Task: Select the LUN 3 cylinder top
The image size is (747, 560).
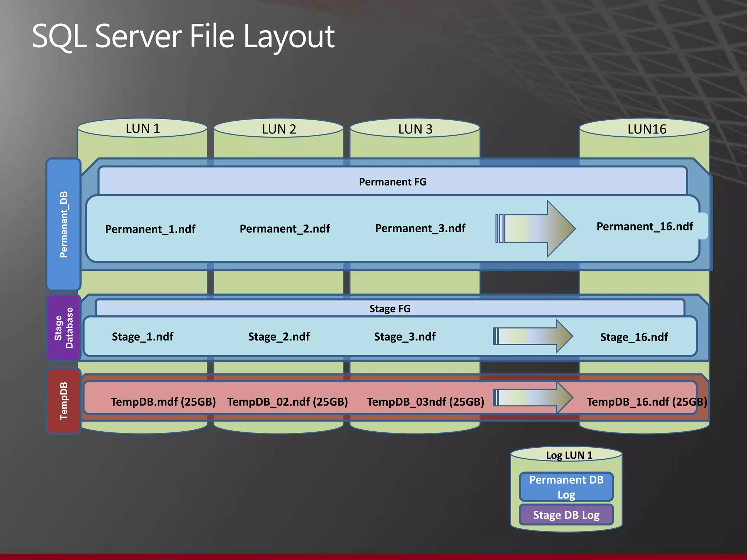Action: click(415, 129)
